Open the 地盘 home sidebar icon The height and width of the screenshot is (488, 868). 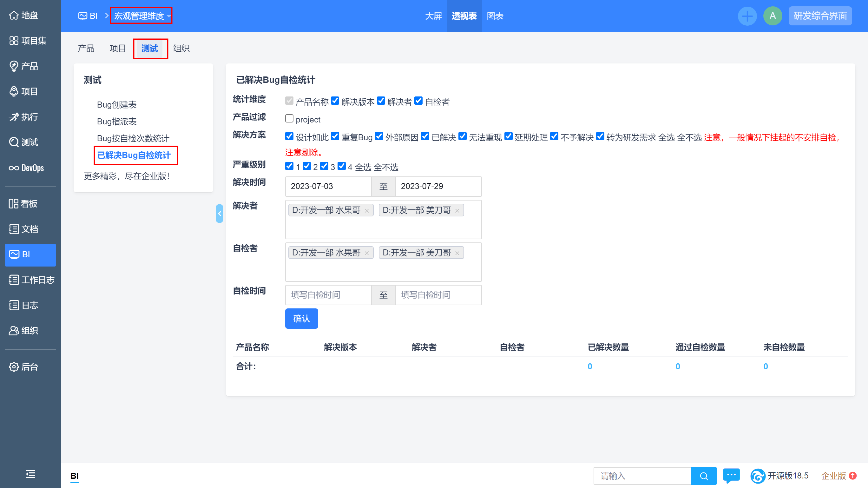[x=13, y=15]
